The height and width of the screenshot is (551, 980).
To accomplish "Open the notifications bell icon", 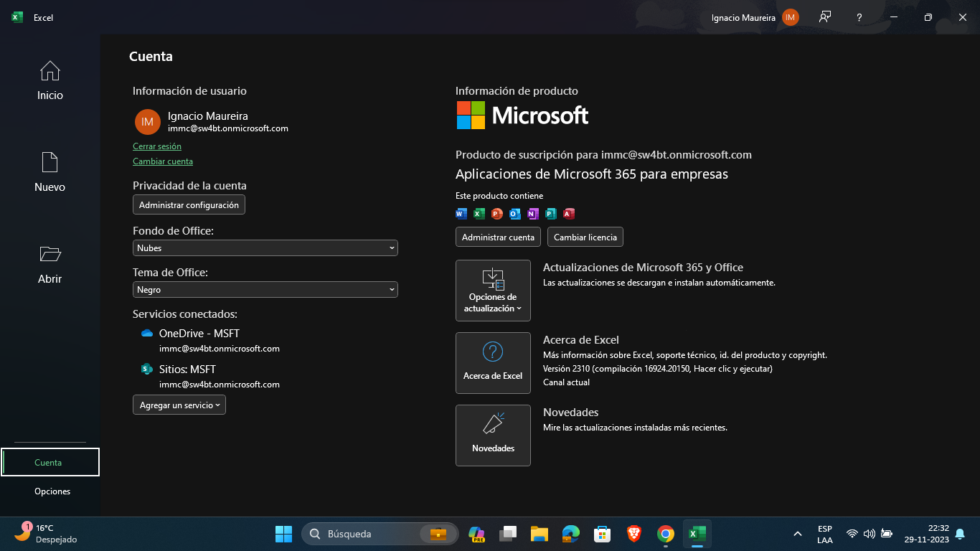I will [x=960, y=534].
